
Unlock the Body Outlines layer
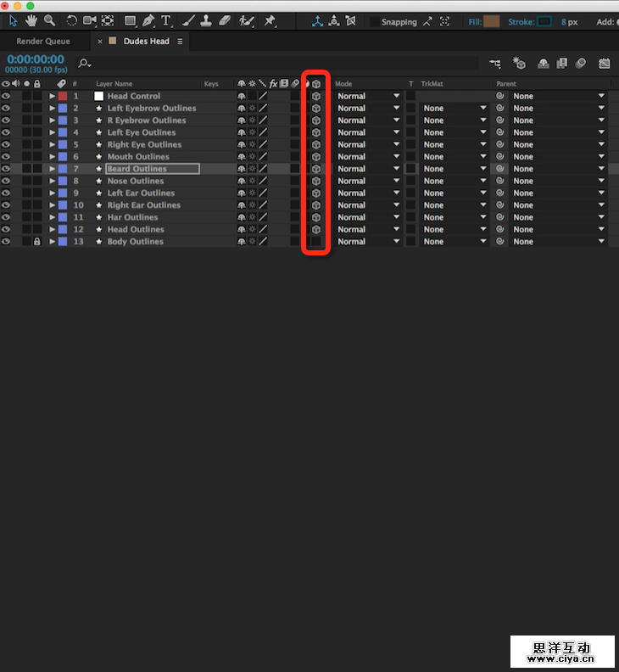click(x=36, y=242)
